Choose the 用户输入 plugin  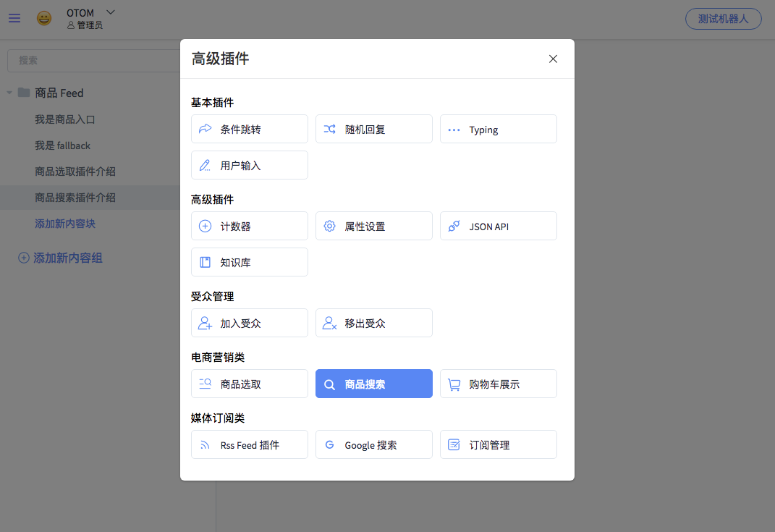tap(250, 165)
